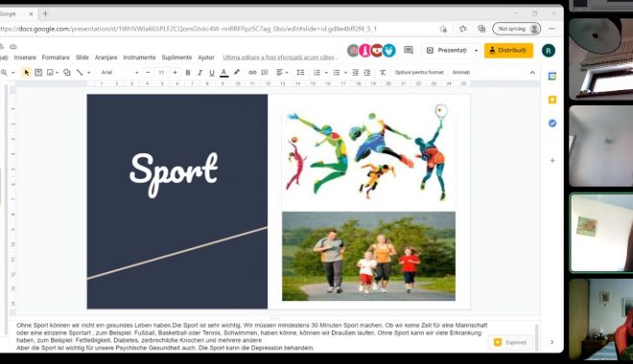Click the decrease indent icon
The width and height of the screenshot is (633, 364).
pyautogui.click(x=355, y=73)
